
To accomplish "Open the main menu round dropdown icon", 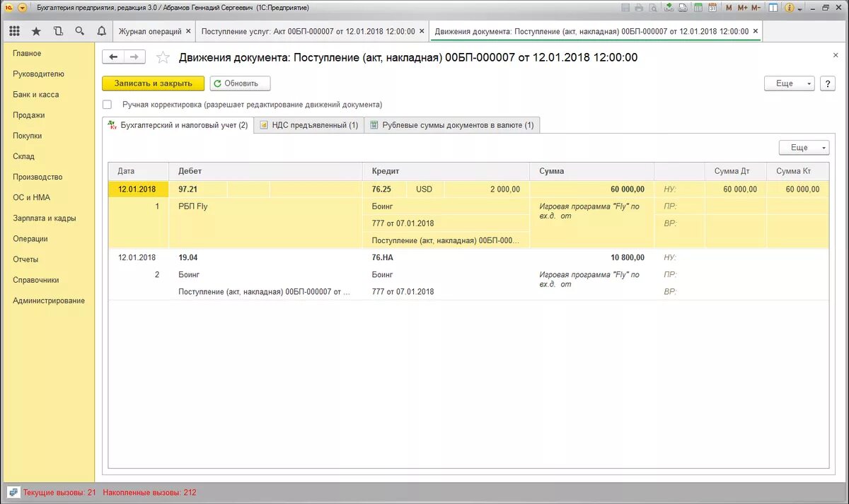I will (x=23, y=8).
